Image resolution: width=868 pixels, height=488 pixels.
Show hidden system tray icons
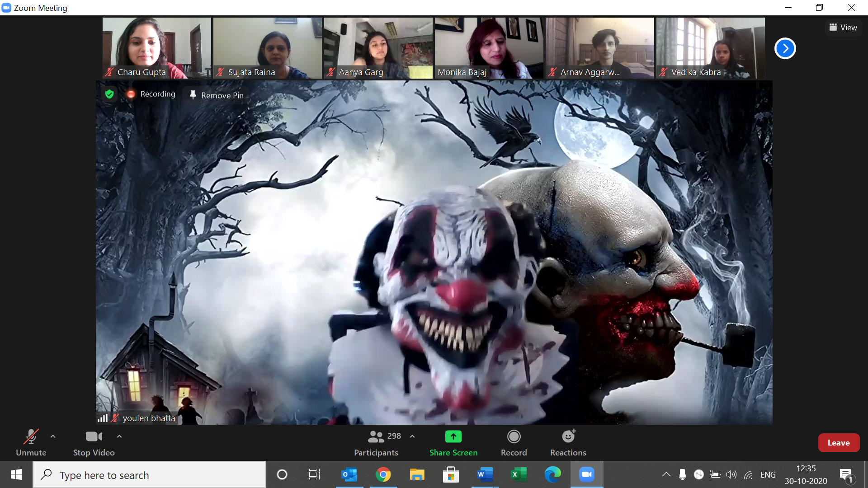(666, 474)
